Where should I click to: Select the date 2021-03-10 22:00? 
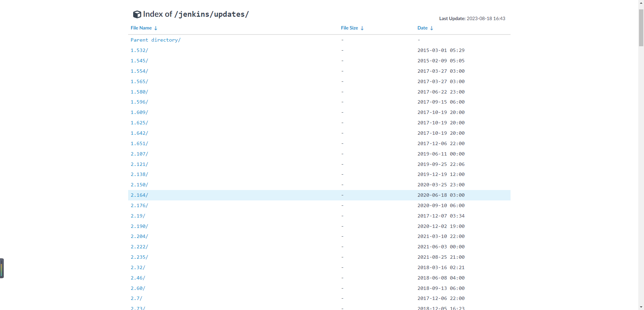point(441,236)
